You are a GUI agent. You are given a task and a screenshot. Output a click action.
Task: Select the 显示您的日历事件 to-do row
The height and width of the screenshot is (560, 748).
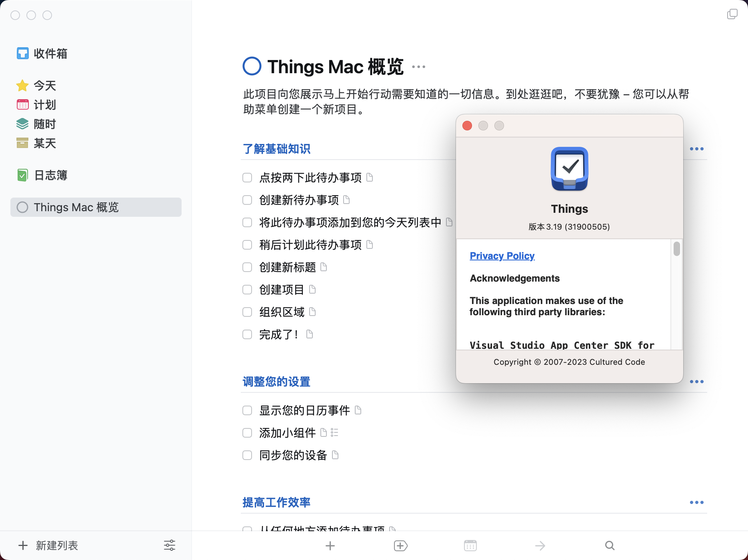[x=474, y=410]
